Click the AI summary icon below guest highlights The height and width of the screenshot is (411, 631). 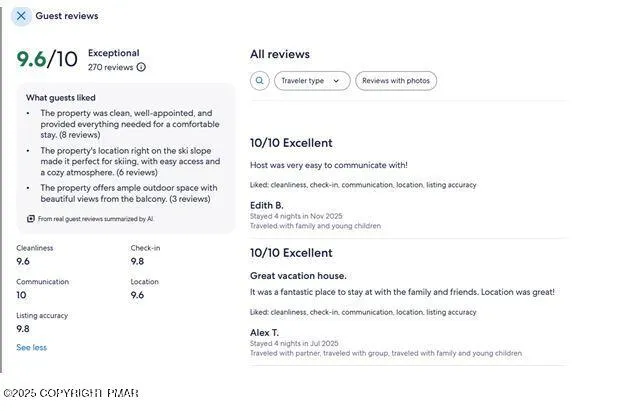(31, 218)
